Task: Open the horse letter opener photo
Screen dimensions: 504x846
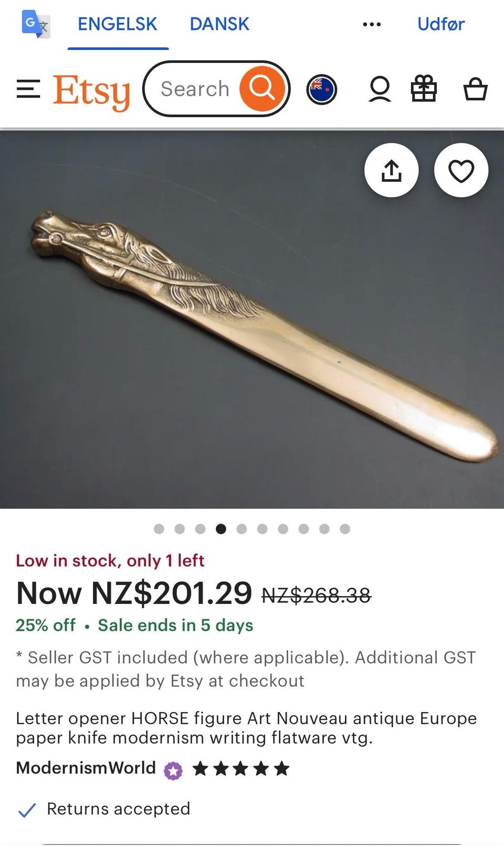Action: point(252,319)
